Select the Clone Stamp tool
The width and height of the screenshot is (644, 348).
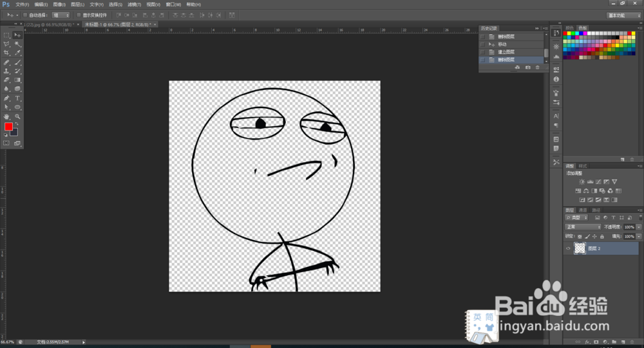6,71
